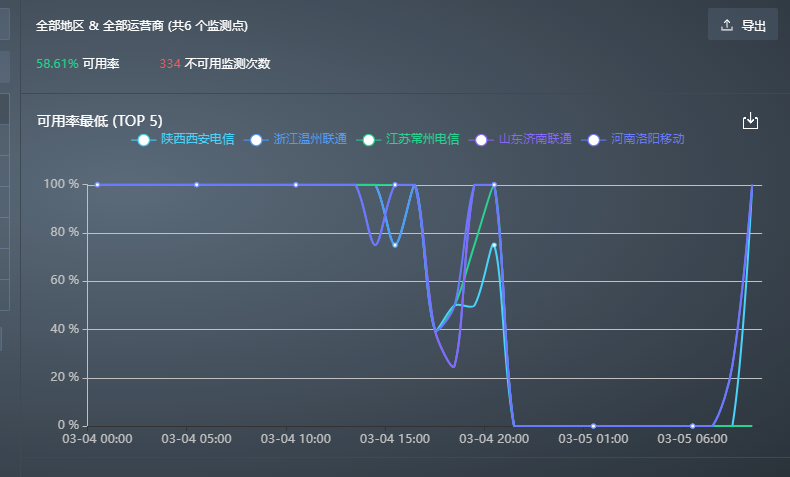Select the 0% data point at 03-05 06:00
Viewport: 790px width, 477px height.
pyautogui.click(x=692, y=426)
